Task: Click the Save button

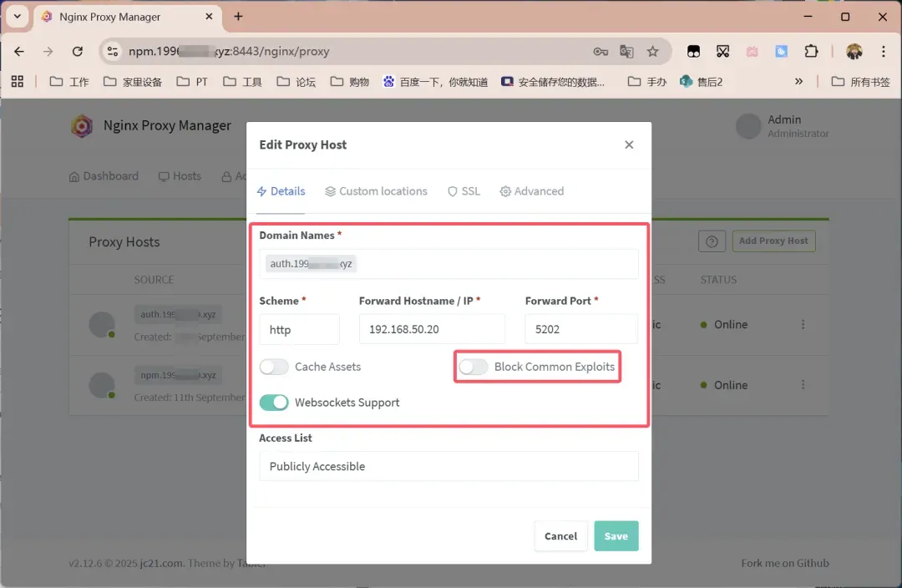Action: click(x=616, y=536)
